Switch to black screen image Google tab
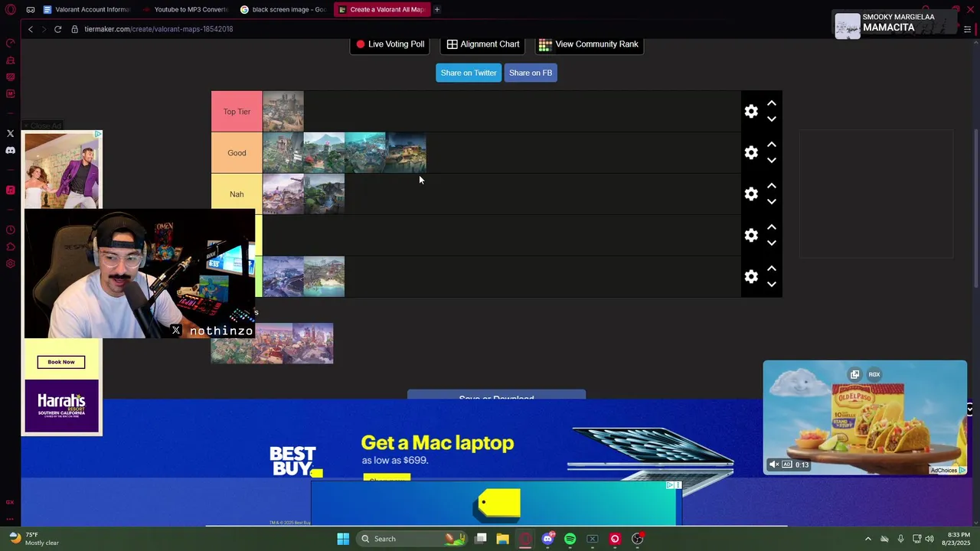Image resolution: width=980 pixels, height=551 pixels. click(x=284, y=9)
